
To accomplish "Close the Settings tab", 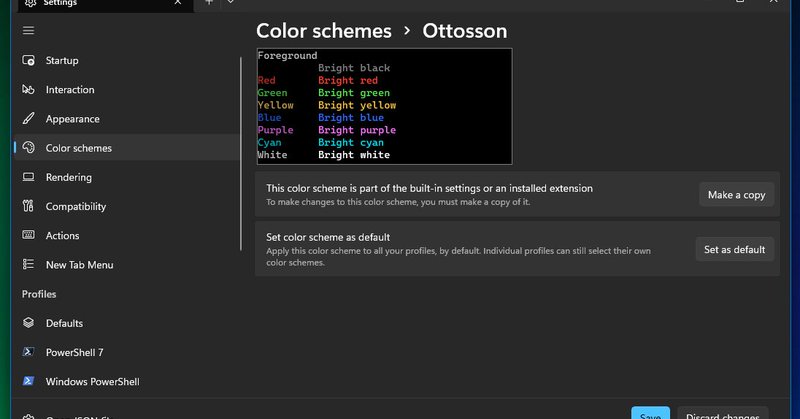I will click(178, 3).
